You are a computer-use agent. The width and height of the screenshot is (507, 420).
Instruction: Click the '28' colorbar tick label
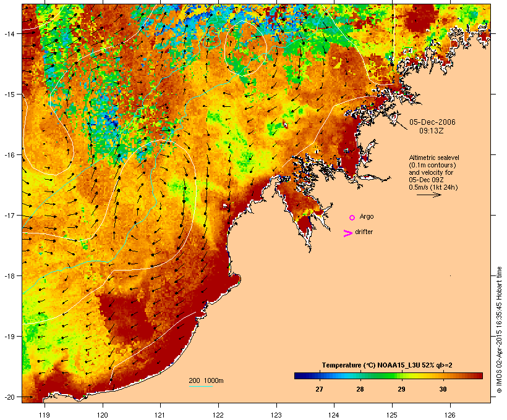point(360,389)
